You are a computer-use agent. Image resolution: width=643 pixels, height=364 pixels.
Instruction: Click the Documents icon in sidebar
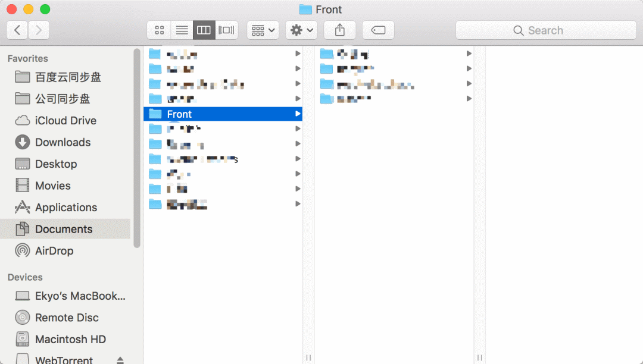(22, 229)
